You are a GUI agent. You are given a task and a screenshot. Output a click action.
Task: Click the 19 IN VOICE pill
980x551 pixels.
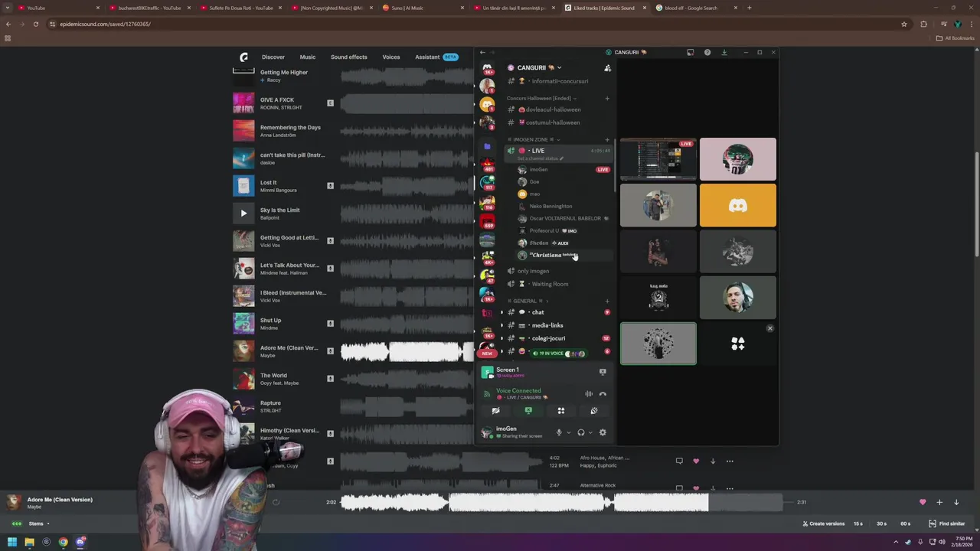(x=559, y=354)
